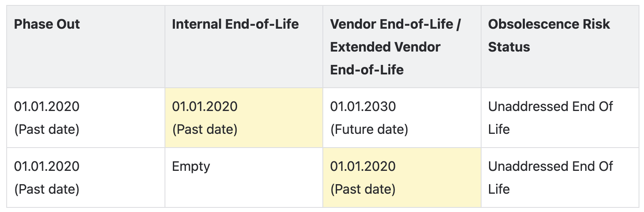Click the Phase Out column header
The height and width of the screenshot is (212, 644).
(x=86, y=47)
